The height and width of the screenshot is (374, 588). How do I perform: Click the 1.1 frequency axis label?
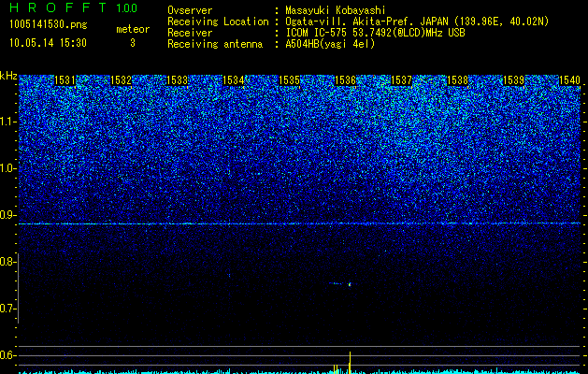[7, 122]
